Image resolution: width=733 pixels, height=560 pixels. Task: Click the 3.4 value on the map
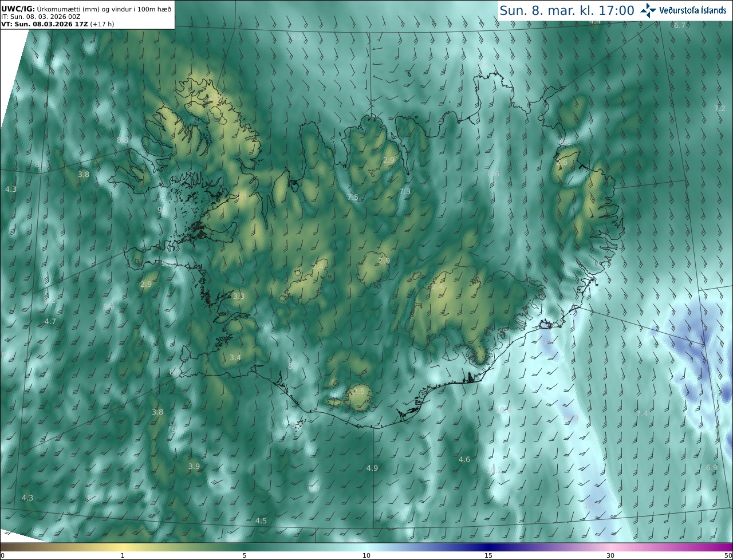pos(235,358)
